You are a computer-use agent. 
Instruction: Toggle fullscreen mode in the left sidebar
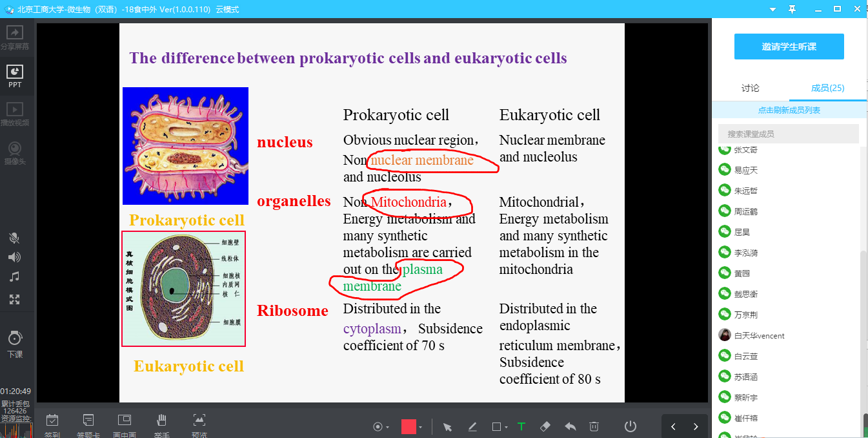[x=14, y=299]
